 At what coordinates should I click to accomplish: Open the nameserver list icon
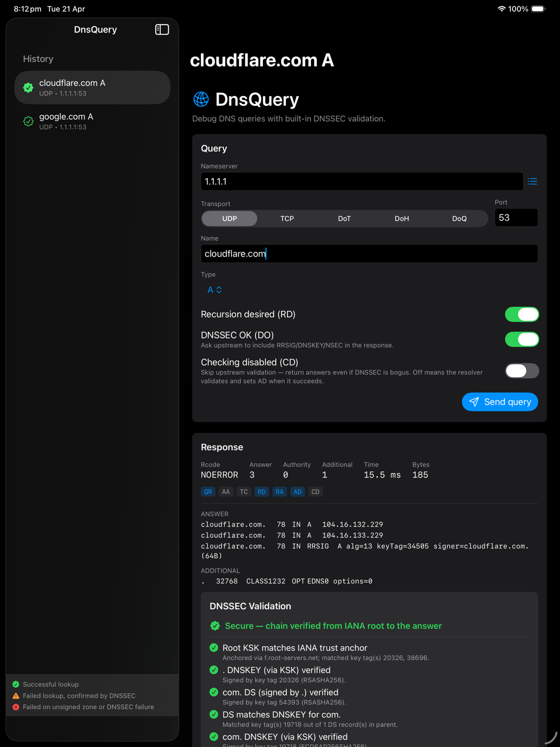coord(532,181)
